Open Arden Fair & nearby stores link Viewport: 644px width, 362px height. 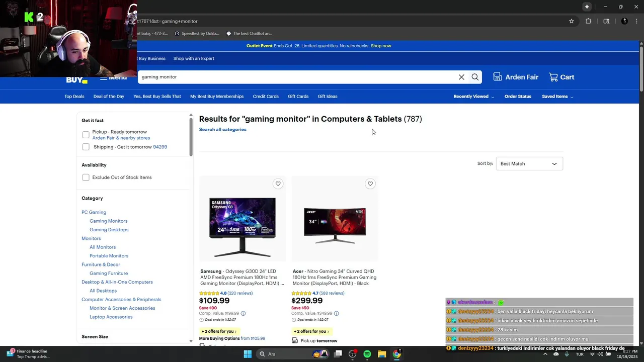tap(121, 138)
